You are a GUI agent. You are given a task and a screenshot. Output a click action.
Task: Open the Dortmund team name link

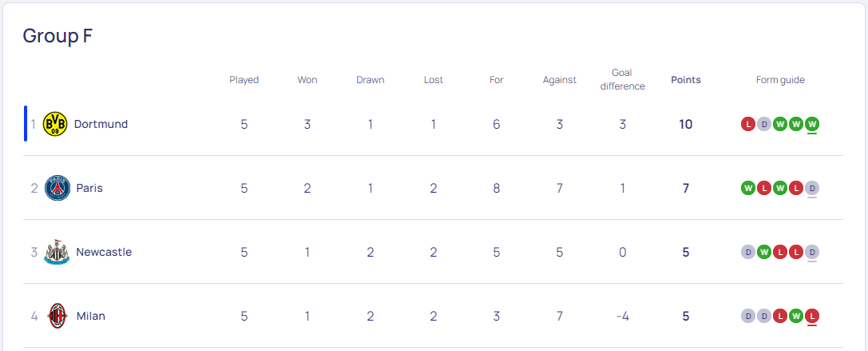coord(101,124)
